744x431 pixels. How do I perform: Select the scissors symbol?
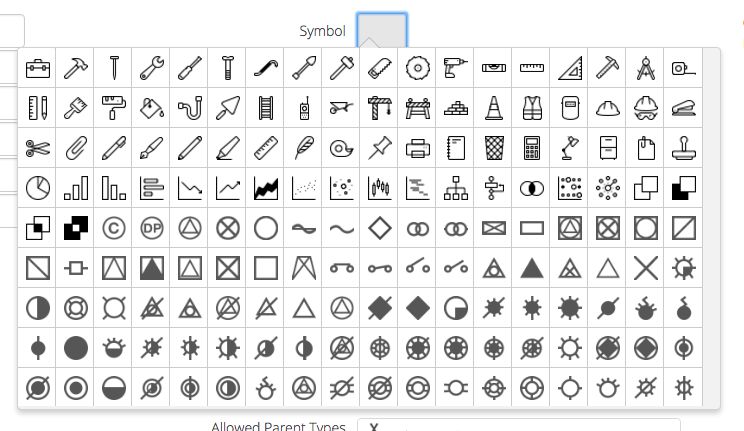tap(37, 148)
